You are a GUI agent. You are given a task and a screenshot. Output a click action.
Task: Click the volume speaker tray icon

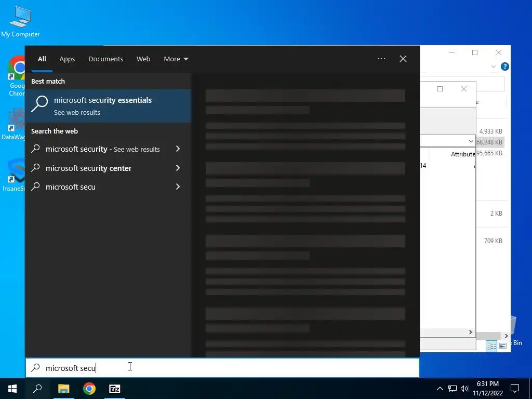464,389
